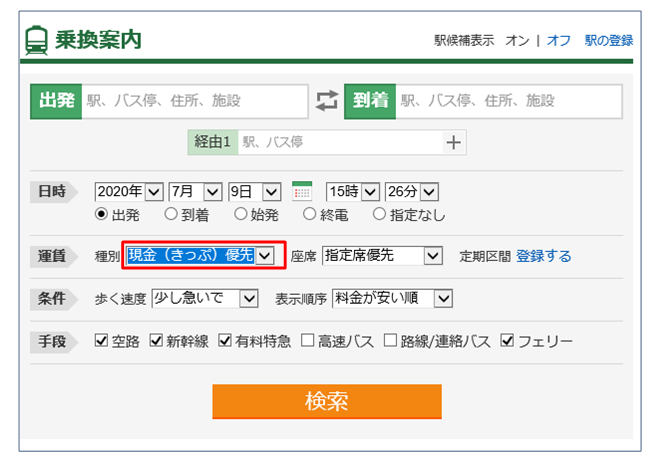The width and height of the screenshot is (650, 462).
Task: Click the orange 検索 search button
Action: click(327, 401)
